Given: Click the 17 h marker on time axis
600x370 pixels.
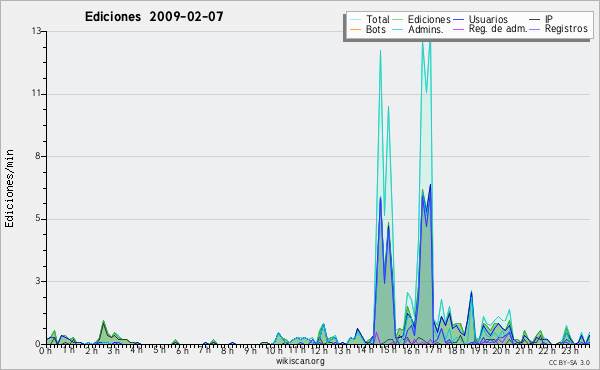Looking at the screenshot, I should click(434, 350).
